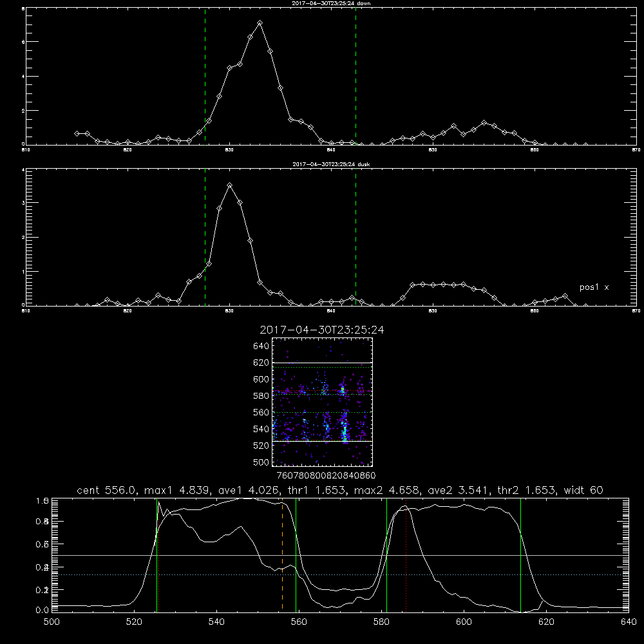The height and width of the screenshot is (644, 644).
Task: Click the 600 label on bottom plot x-axis
Action: tap(464, 622)
